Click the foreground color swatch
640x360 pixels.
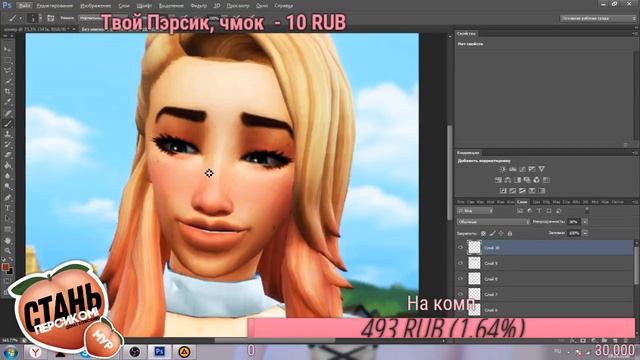[x=5, y=267]
